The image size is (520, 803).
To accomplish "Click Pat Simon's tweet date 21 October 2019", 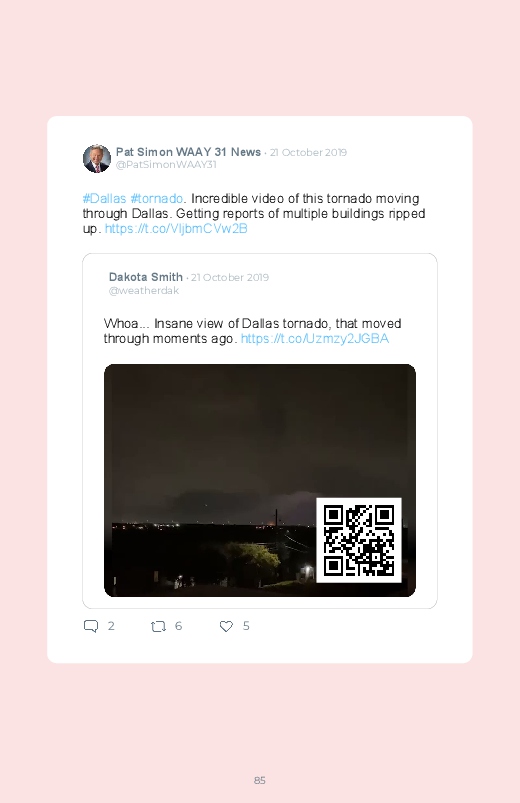I will click(x=308, y=152).
